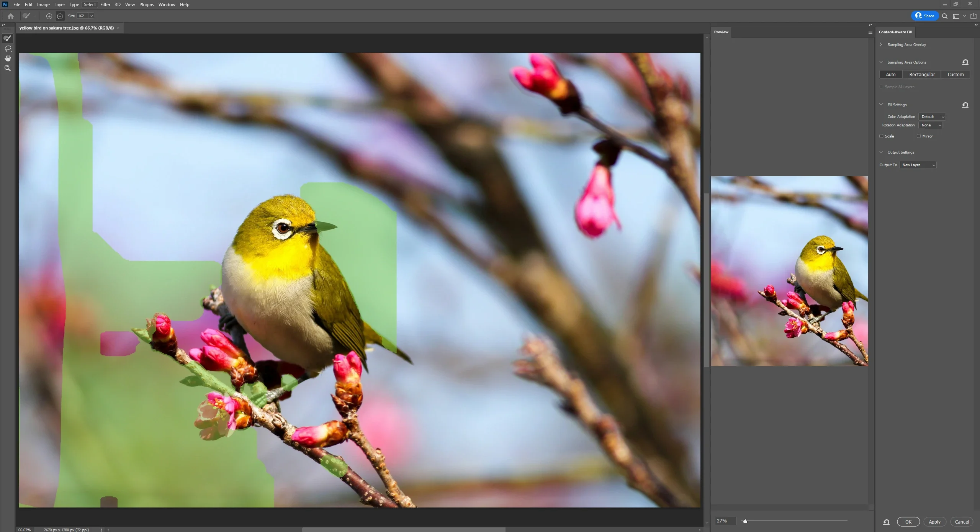The width and height of the screenshot is (980, 532).
Task: Reset Sampling Area Options
Action: (965, 62)
